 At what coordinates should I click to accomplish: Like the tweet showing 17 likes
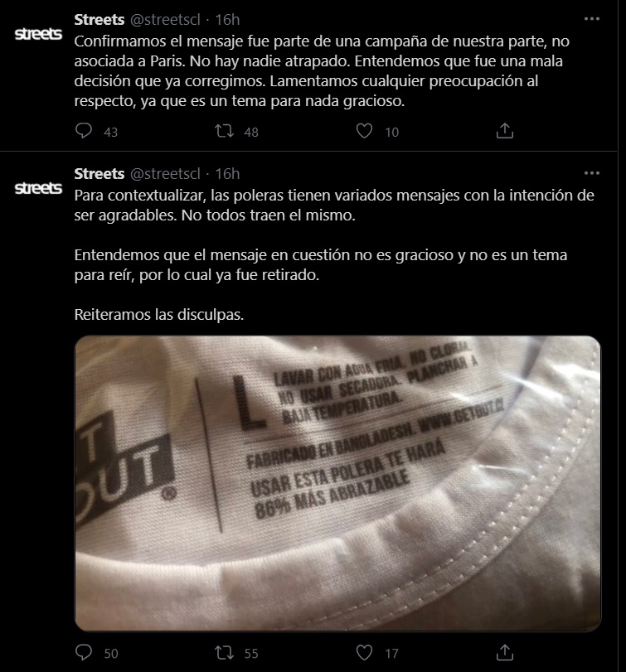(365, 653)
